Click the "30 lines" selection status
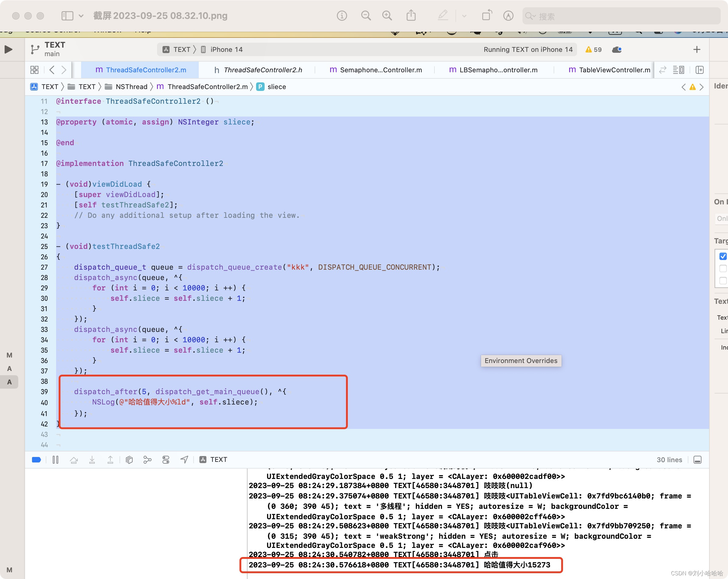This screenshot has height=579, width=728. (x=669, y=460)
